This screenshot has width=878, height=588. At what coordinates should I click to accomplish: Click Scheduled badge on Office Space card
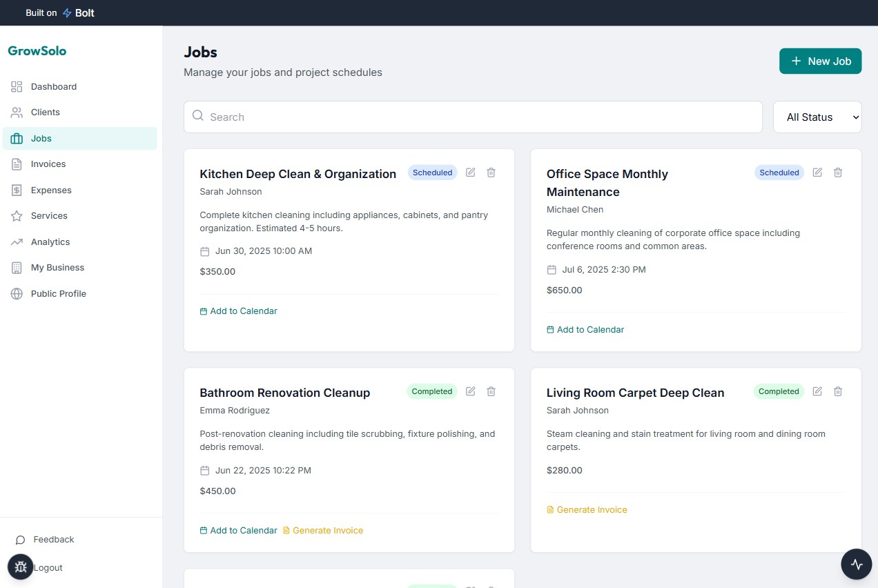[779, 173]
